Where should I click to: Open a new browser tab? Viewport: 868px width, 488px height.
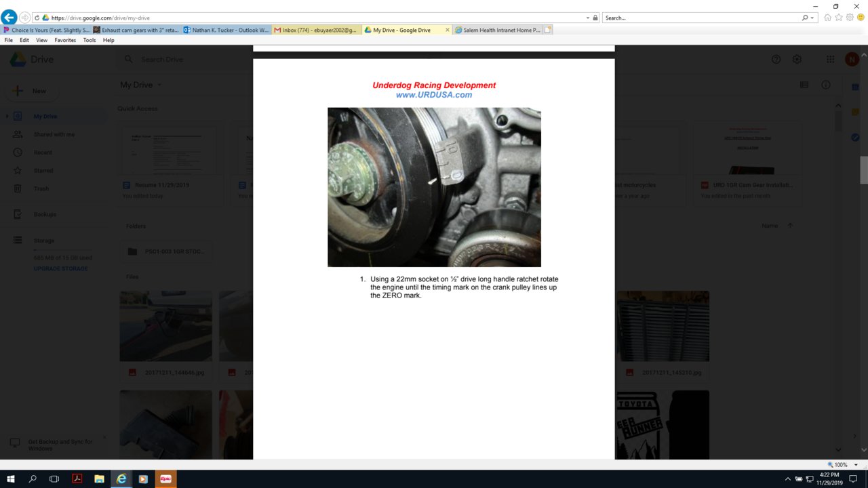(x=548, y=30)
